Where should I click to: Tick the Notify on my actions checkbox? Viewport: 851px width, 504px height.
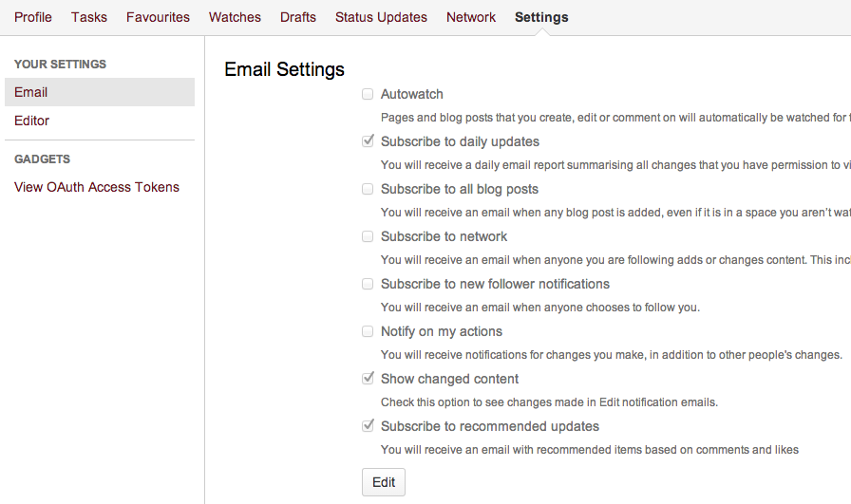368,331
